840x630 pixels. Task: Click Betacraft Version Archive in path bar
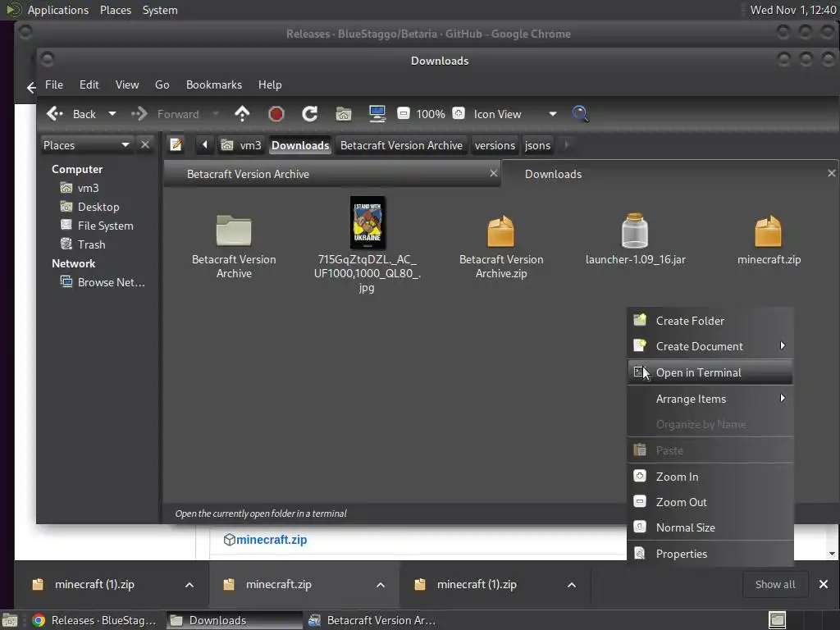pos(401,145)
